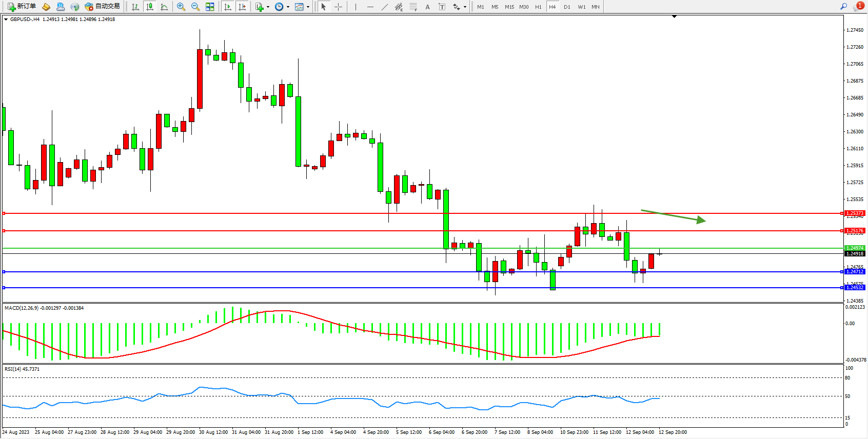Open the tile windows icon

(210, 7)
